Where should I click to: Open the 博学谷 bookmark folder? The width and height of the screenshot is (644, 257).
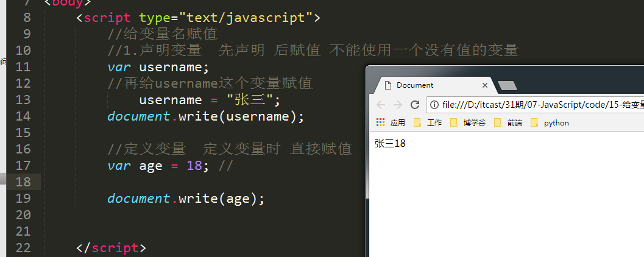pyautogui.click(x=468, y=123)
